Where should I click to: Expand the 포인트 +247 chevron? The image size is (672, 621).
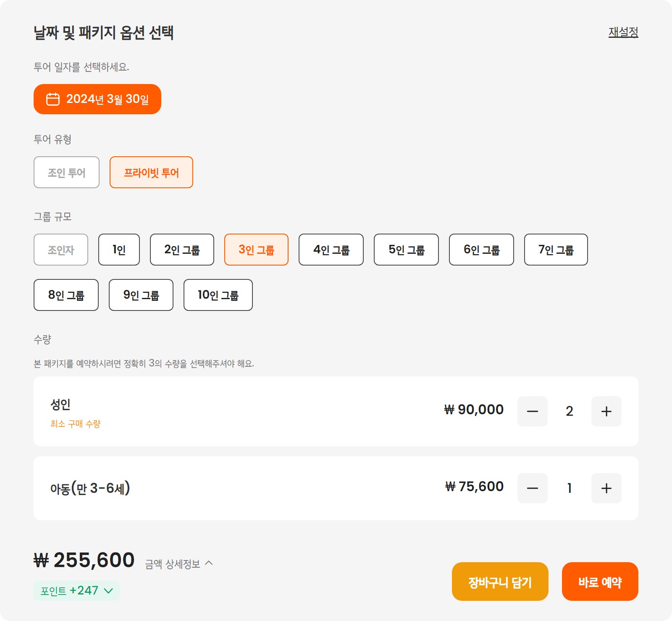click(x=108, y=591)
